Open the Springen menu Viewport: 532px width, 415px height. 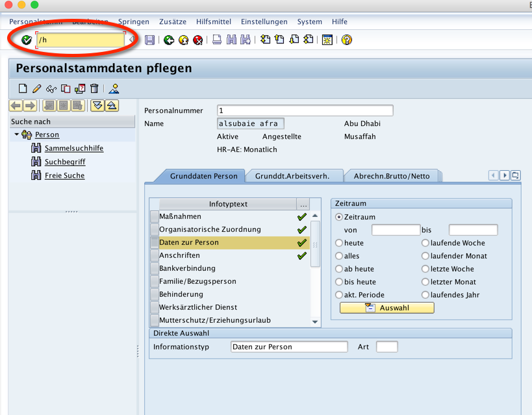[133, 21]
